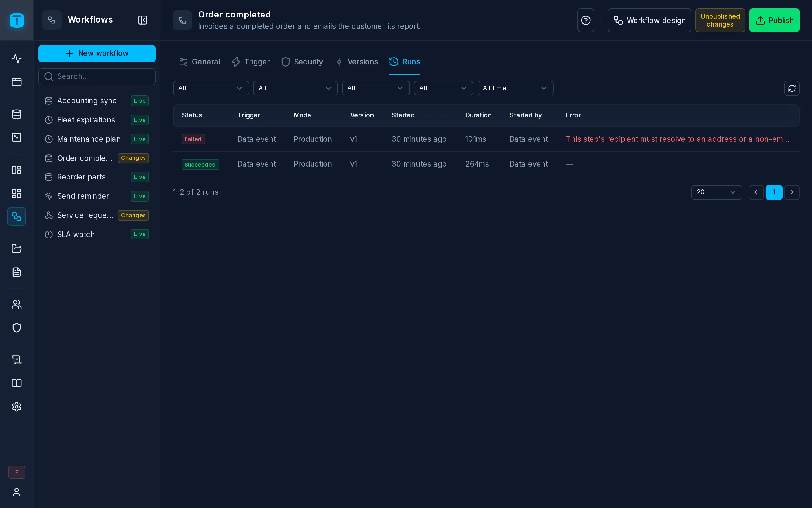Viewport: 812px width, 508px height.
Task: Switch to the Security tab
Action: [x=302, y=62]
